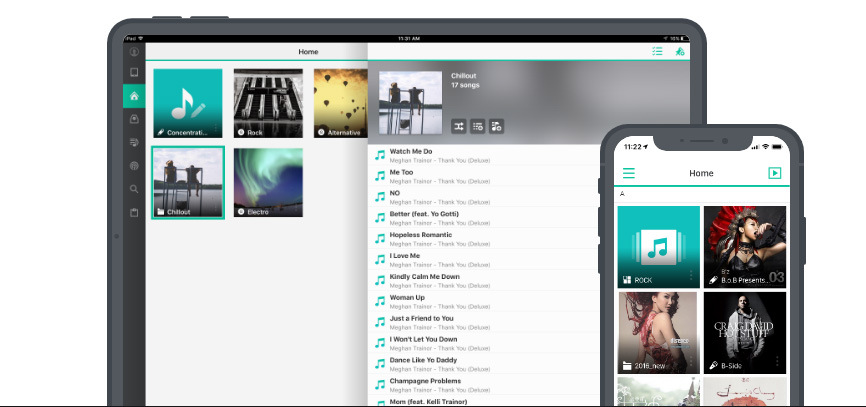Play the song title Me Too
866x407 pixels.
click(x=402, y=172)
